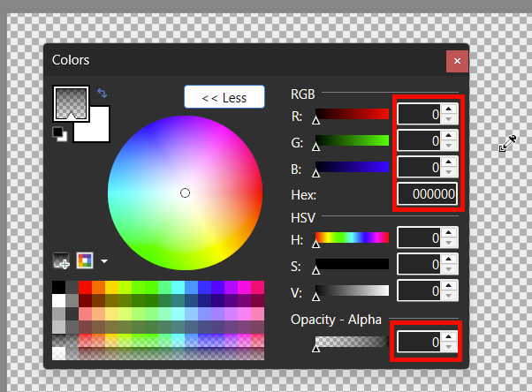The height and width of the screenshot is (392, 532).
Task: Click the Add color to palette icon
Action: pos(61,260)
